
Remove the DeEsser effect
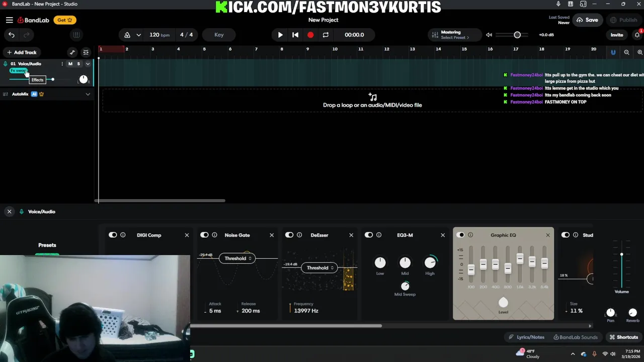click(351, 235)
